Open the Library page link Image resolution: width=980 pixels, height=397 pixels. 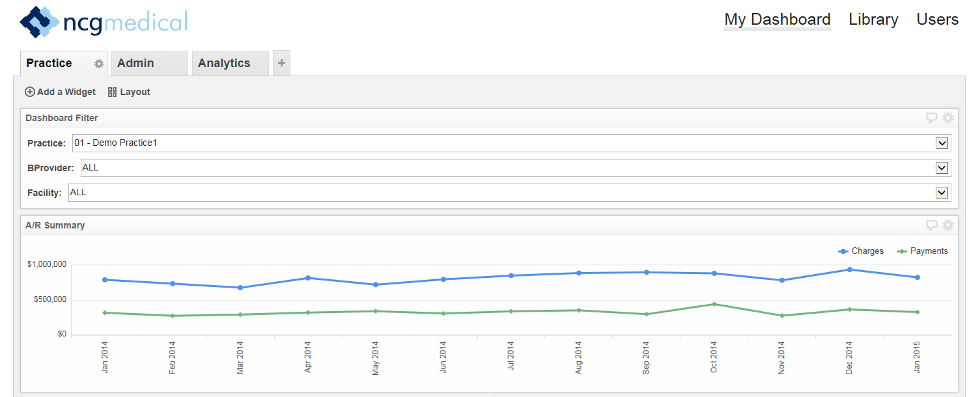click(873, 20)
